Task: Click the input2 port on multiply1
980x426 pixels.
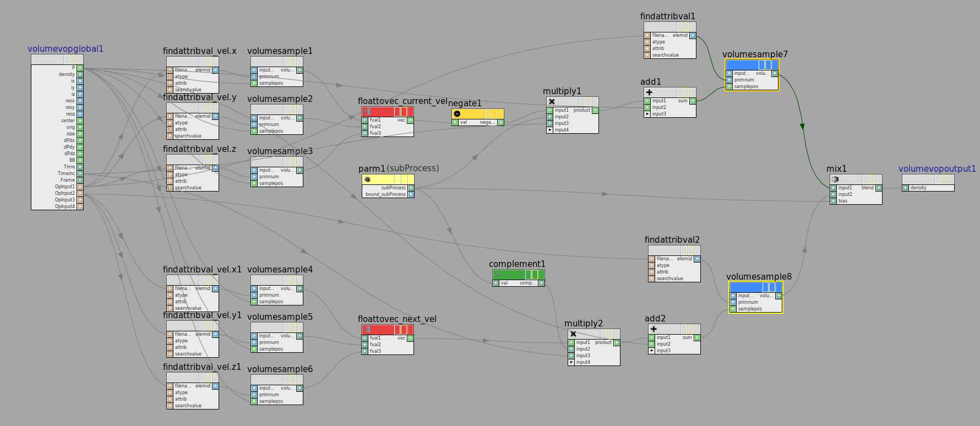Action: click(x=549, y=117)
